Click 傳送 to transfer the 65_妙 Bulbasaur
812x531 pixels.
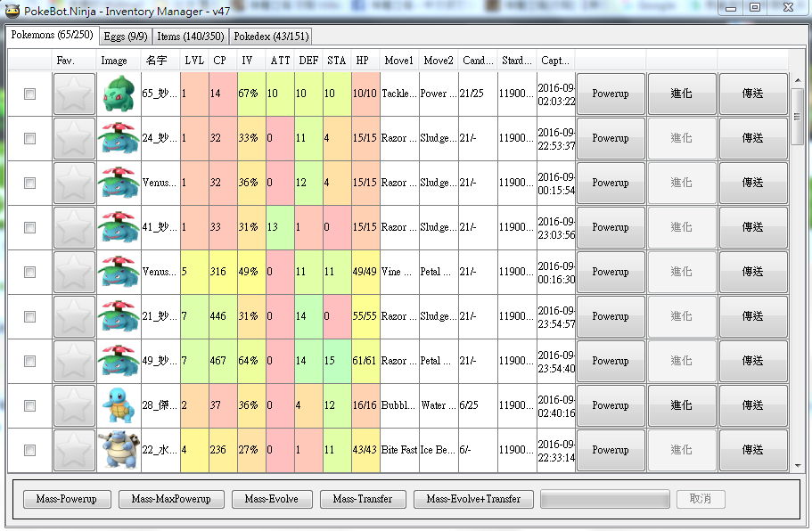753,94
